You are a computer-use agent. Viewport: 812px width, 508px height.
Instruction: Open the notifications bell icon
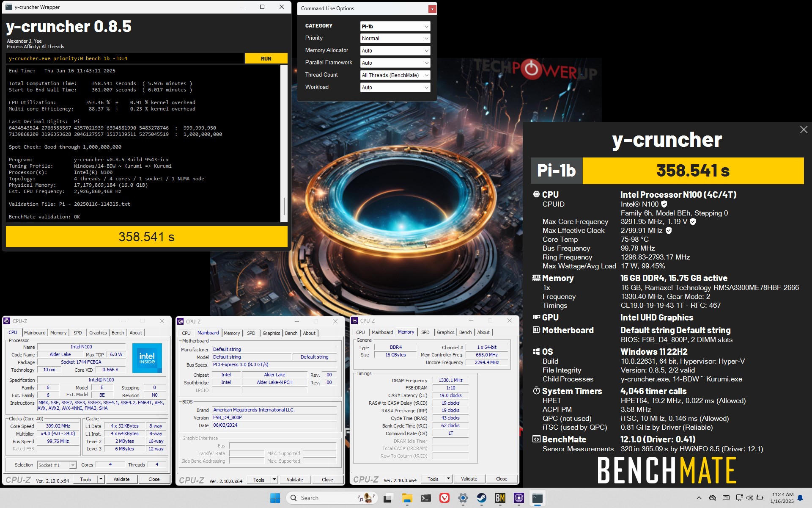click(800, 498)
